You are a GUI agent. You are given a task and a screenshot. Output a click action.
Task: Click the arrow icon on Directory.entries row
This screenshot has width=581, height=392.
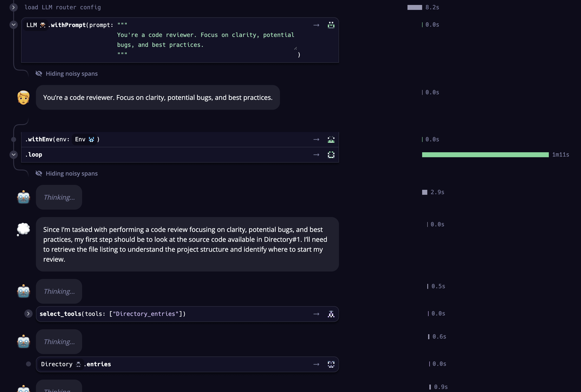[x=316, y=364]
